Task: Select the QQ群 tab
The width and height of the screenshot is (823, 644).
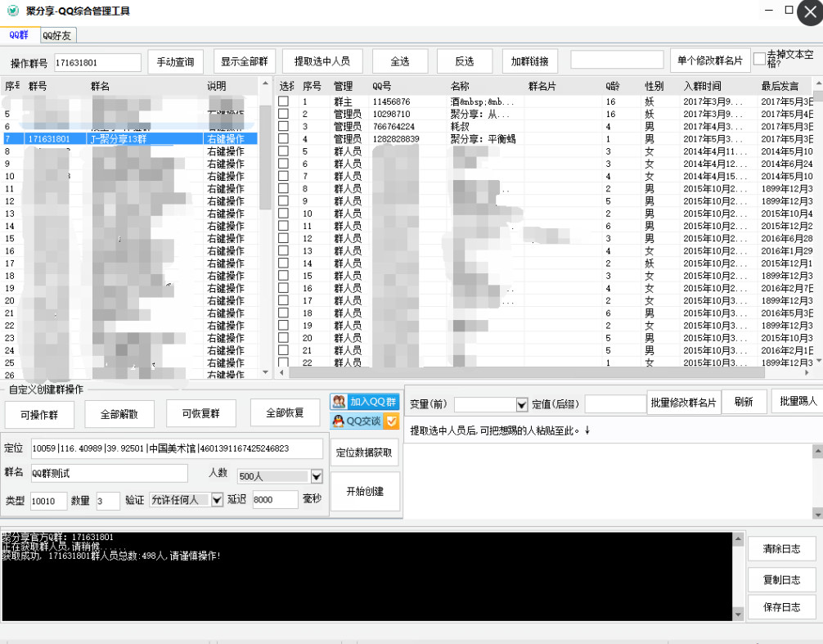Action: [19, 35]
